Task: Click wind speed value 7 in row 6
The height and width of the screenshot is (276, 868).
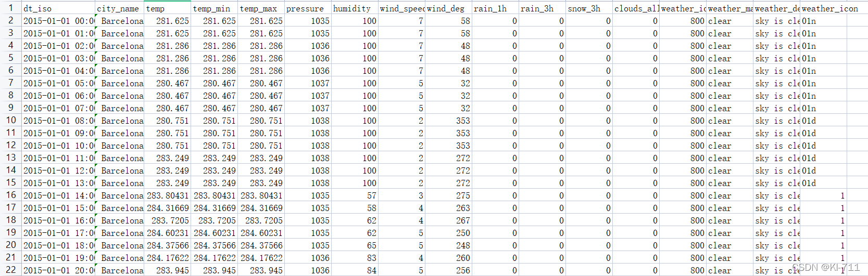Action: [x=401, y=71]
